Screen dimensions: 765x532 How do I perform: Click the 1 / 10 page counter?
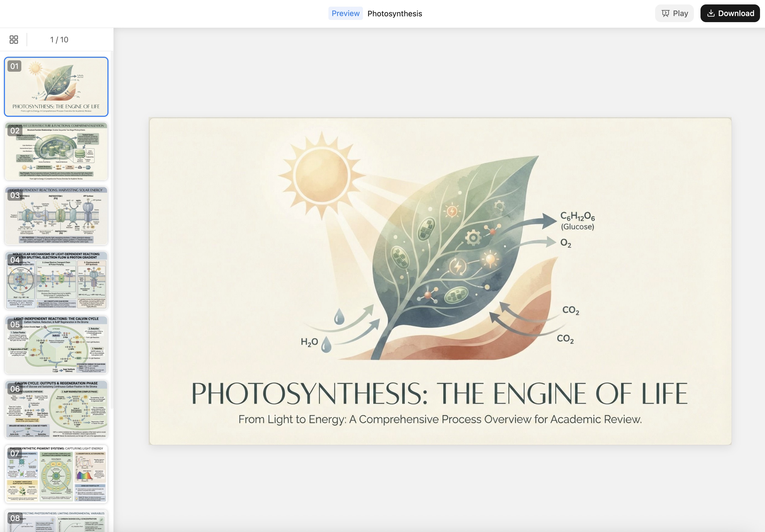point(59,40)
